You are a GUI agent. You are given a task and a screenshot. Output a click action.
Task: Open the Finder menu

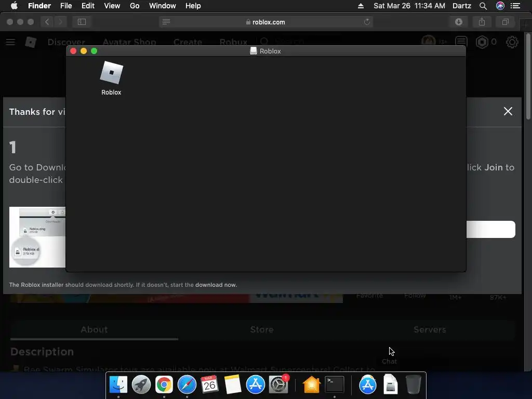click(39, 6)
